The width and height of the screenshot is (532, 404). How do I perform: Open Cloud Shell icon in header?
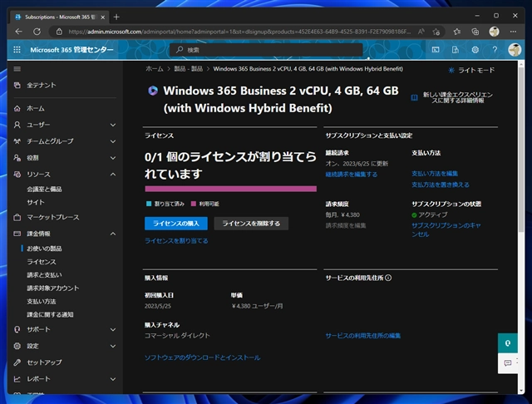point(436,50)
